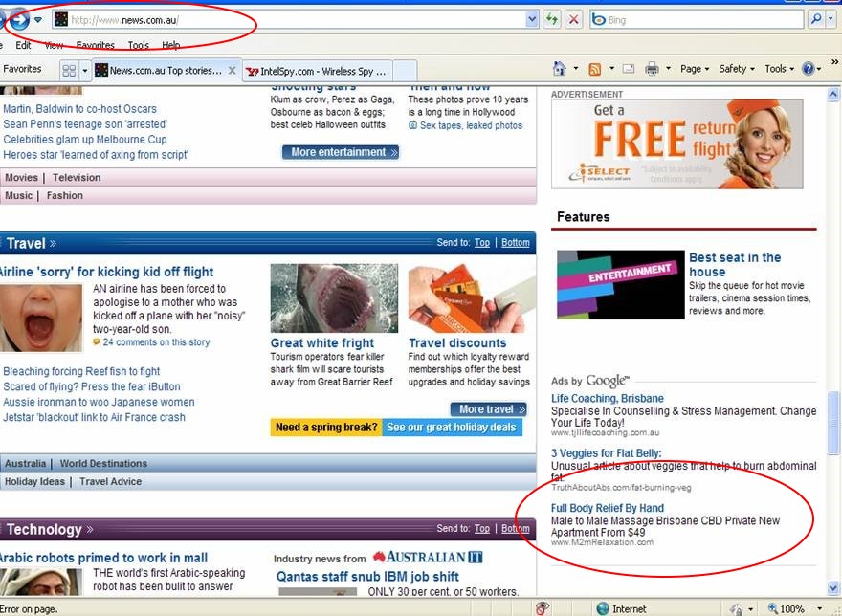Expand the Print options dropdown arrow
The image size is (842, 616).
(668, 69)
